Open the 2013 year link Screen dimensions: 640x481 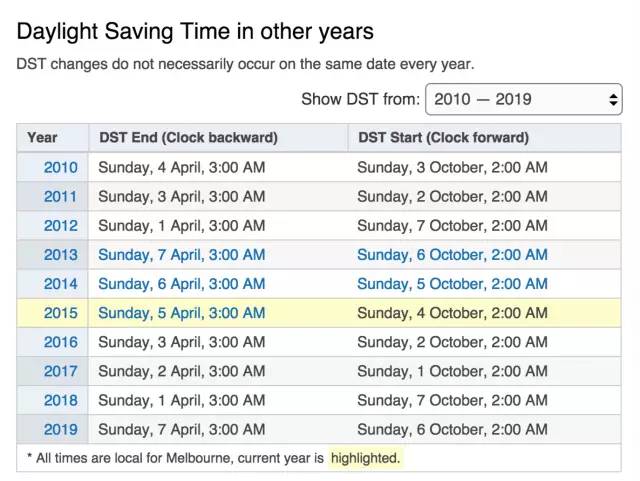pyautogui.click(x=60, y=255)
